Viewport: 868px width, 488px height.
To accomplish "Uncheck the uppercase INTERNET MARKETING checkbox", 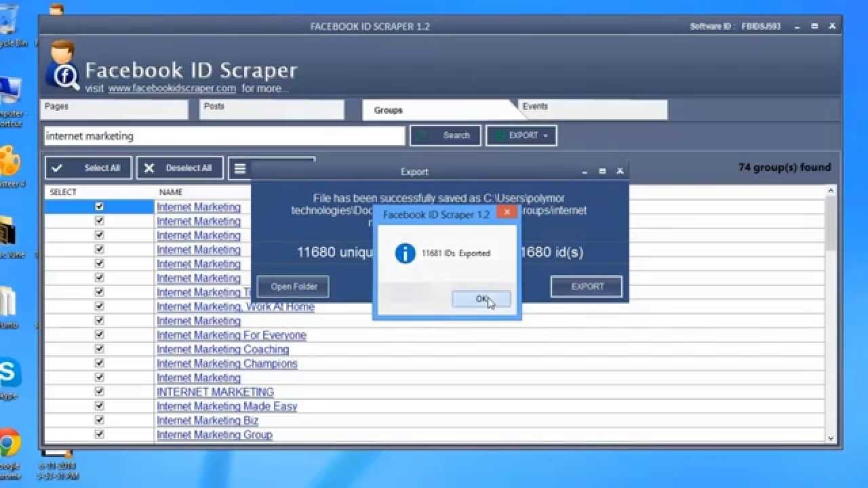I will pyautogui.click(x=100, y=392).
